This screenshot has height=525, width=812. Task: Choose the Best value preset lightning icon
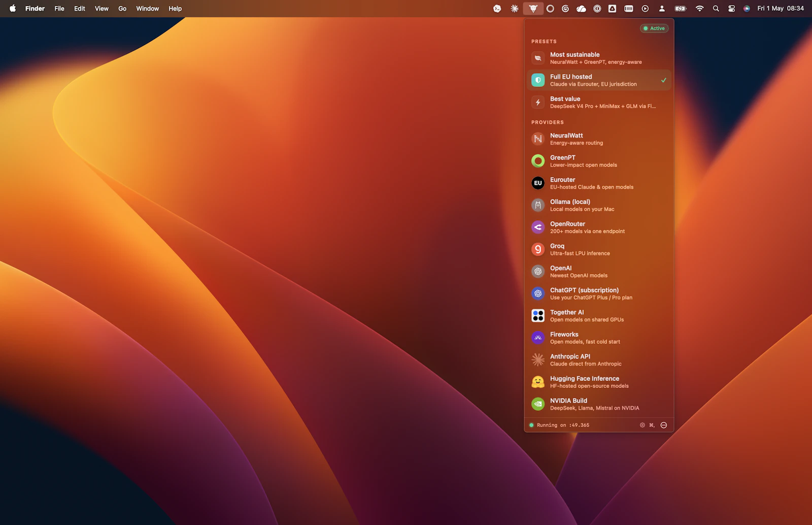538,102
